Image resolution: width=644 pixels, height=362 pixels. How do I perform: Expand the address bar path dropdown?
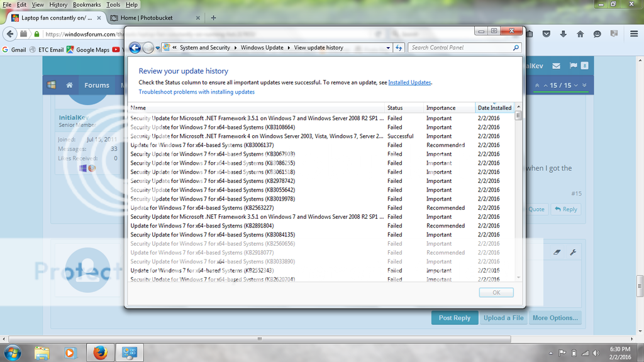pos(387,48)
